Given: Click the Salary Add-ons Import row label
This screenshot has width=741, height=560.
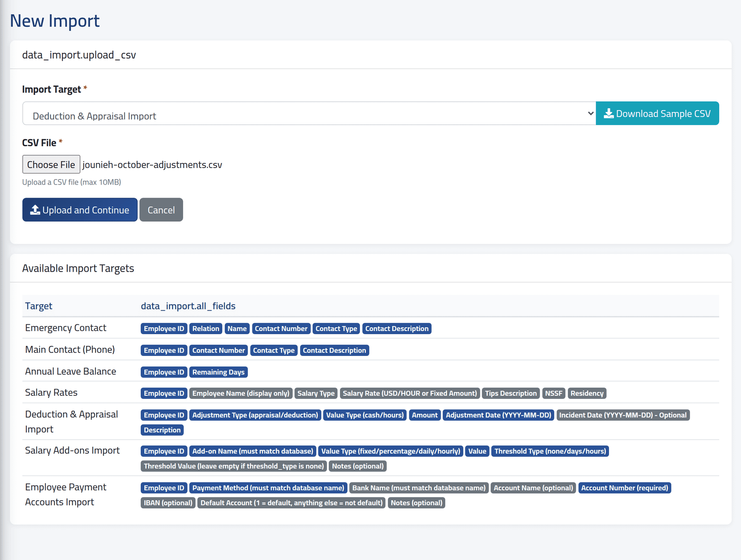Looking at the screenshot, I should [72, 450].
